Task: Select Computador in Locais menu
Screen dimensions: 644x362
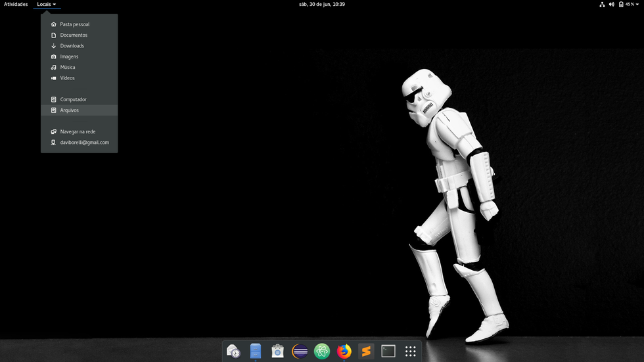Action: 80,99
